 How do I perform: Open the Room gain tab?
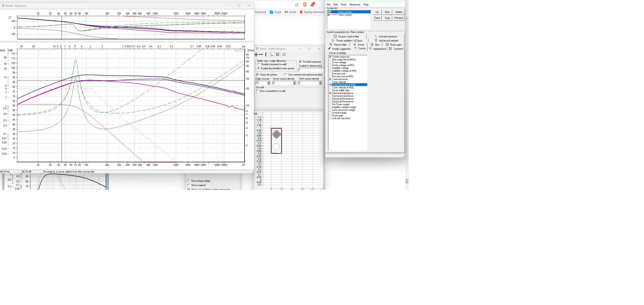tap(394, 45)
